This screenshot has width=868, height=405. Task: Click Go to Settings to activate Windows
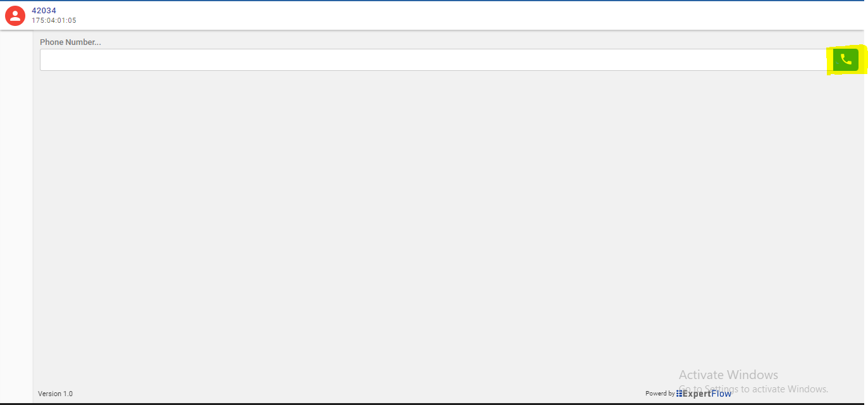(753, 389)
